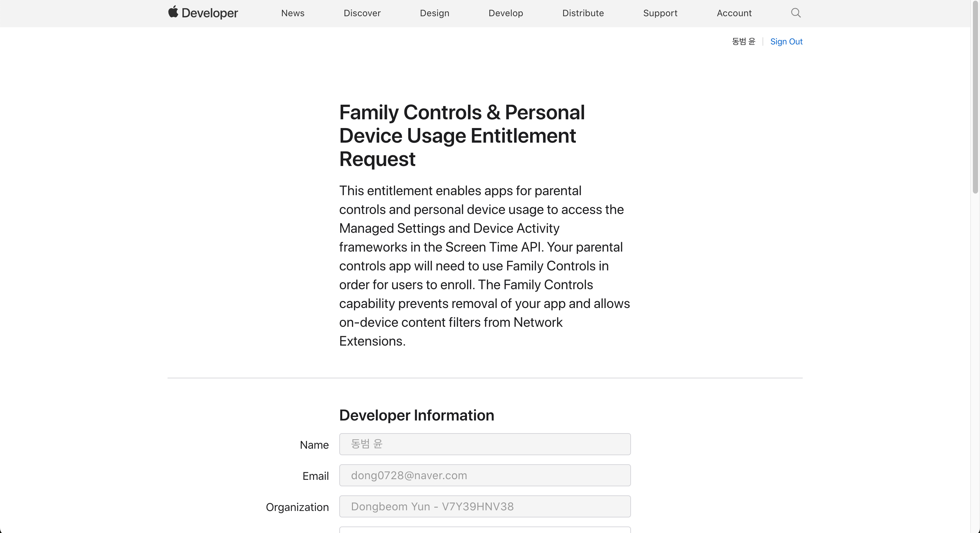Click the signed-in user name 동범 윤

pyautogui.click(x=743, y=41)
